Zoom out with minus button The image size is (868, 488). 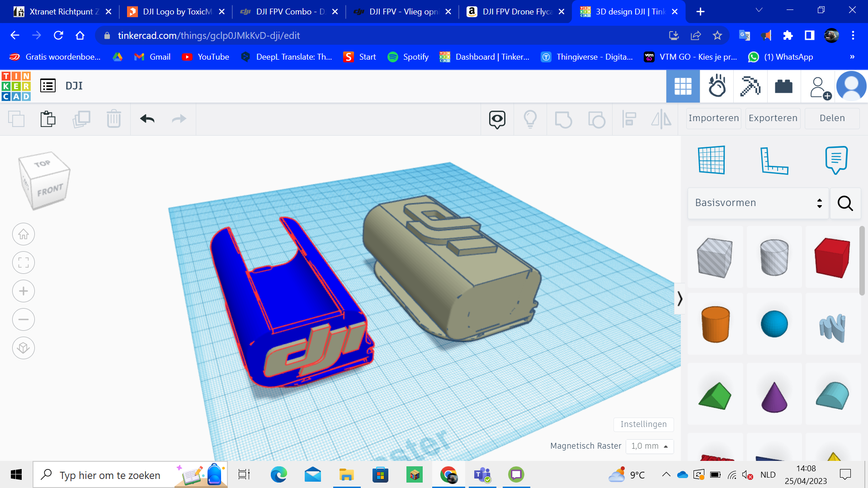click(x=24, y=320)
